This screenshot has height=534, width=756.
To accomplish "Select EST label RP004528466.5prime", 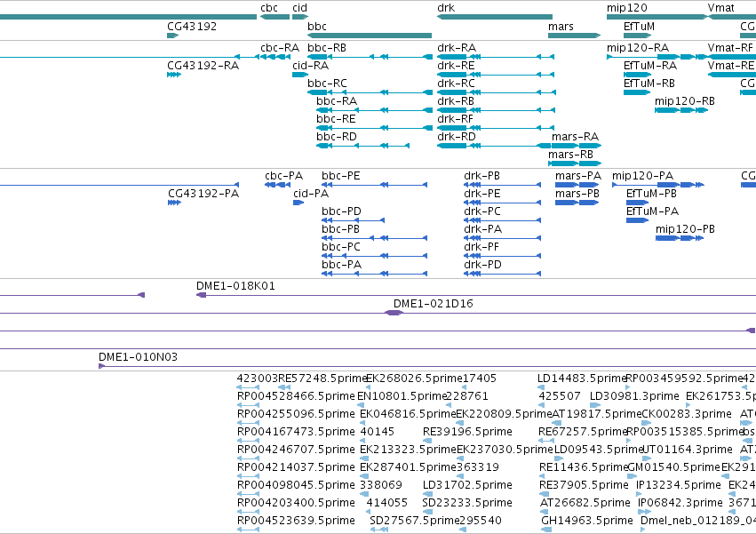I will click(x=296, y=396).
